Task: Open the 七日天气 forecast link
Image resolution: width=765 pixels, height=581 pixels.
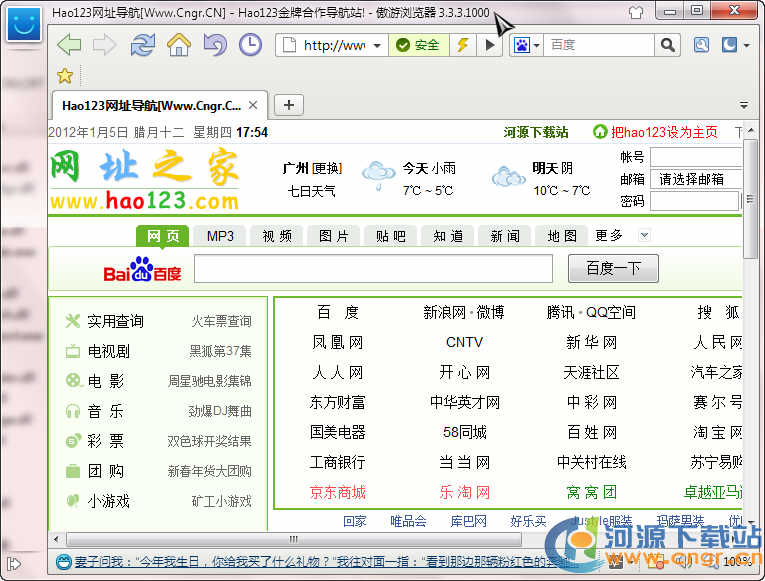Action: click(x=312, y=191)
